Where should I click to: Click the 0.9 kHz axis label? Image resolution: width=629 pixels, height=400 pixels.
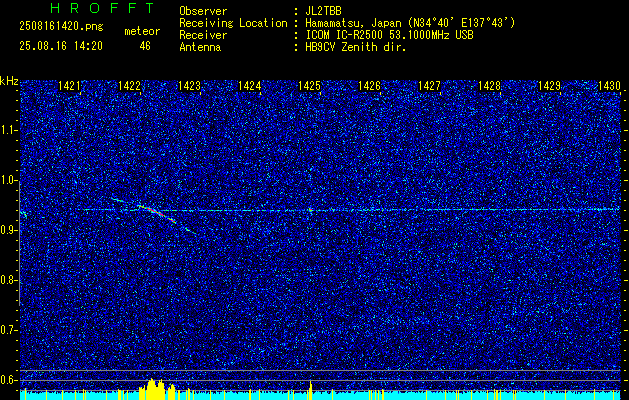[8, 230]
